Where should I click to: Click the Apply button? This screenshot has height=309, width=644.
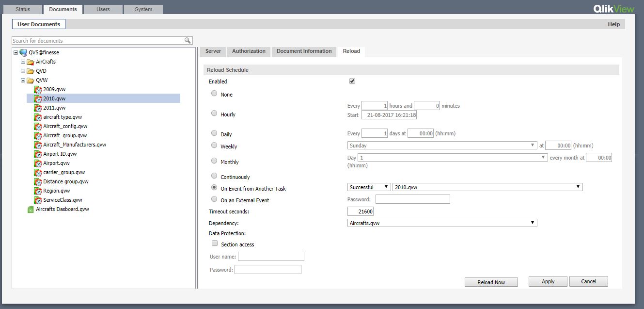(x=548, y=281)
